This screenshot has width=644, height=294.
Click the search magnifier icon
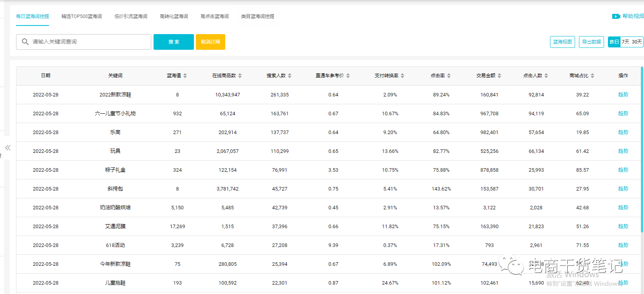[25, 42]
